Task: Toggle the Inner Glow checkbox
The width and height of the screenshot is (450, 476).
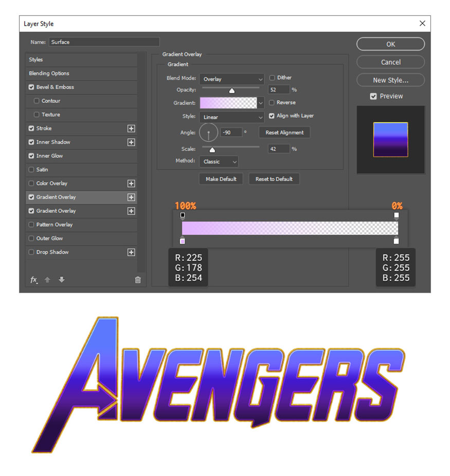Action: (x=31, y=156)
